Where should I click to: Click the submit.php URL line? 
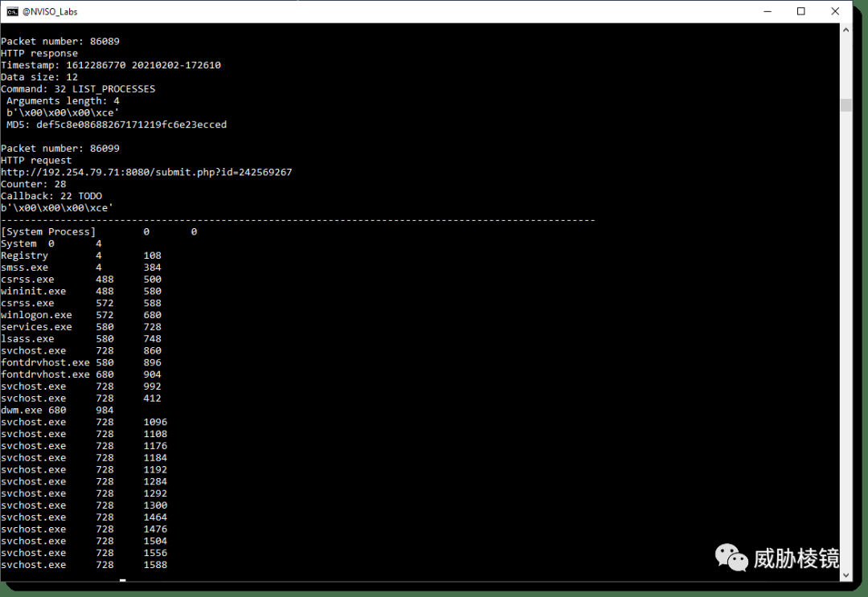tap(147, 173)
